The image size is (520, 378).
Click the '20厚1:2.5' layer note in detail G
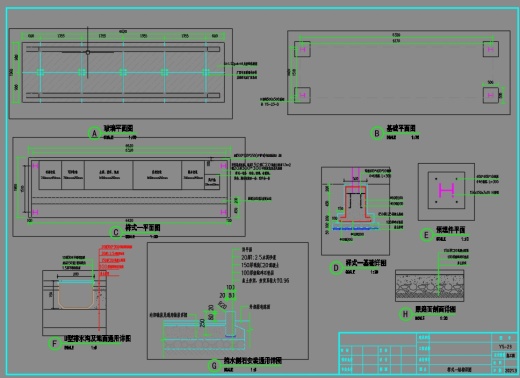(x=259, y=258)
